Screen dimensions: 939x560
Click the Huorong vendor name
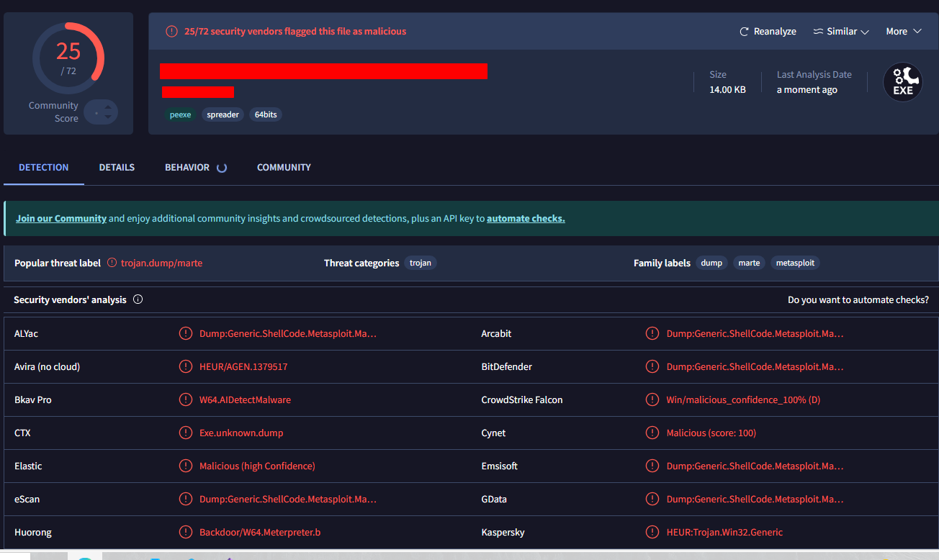(x=33, y=532)
